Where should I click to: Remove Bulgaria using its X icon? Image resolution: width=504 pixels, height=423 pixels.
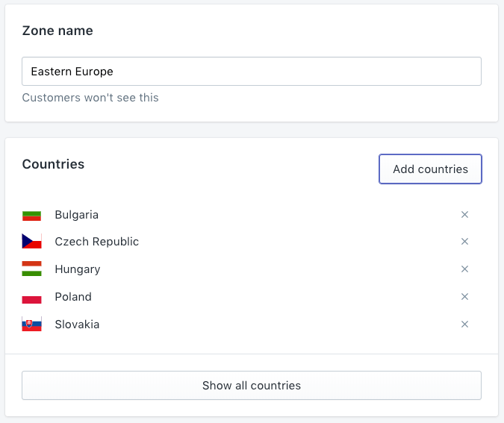tap(464, 215)
